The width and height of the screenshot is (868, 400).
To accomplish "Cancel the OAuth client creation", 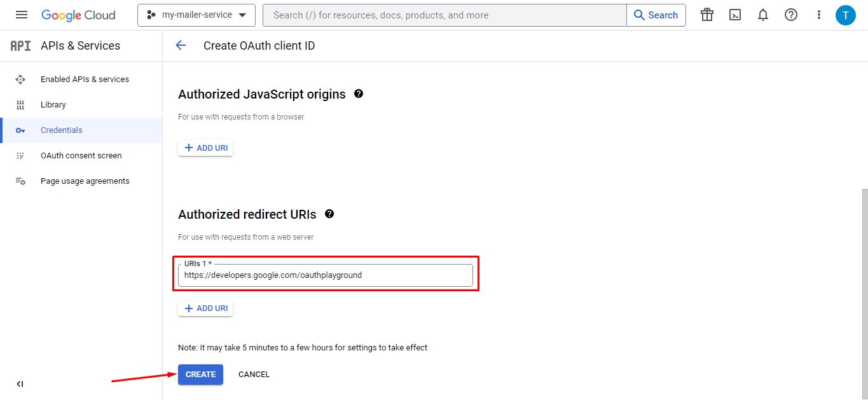I will pos(254,375).
